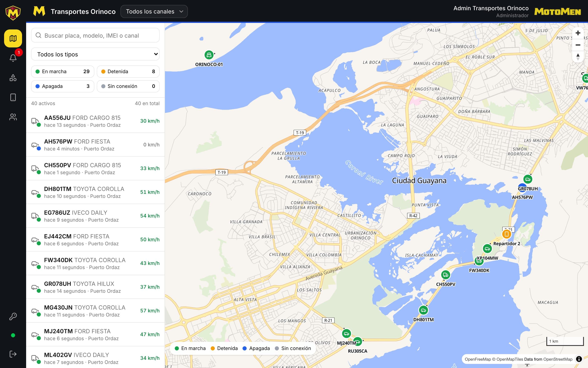Filter by Sin conexión status
This screenshot has width=588, height=368.
(128, 86)
